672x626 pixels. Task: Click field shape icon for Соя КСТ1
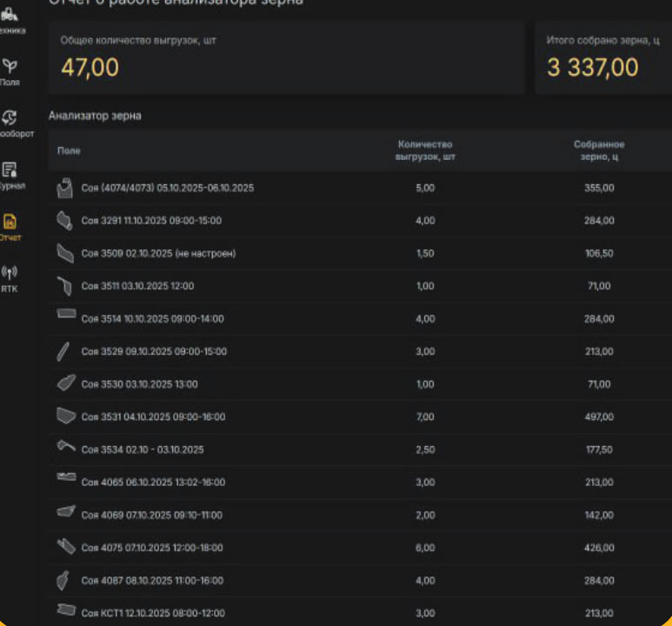[x=66, y=609]
